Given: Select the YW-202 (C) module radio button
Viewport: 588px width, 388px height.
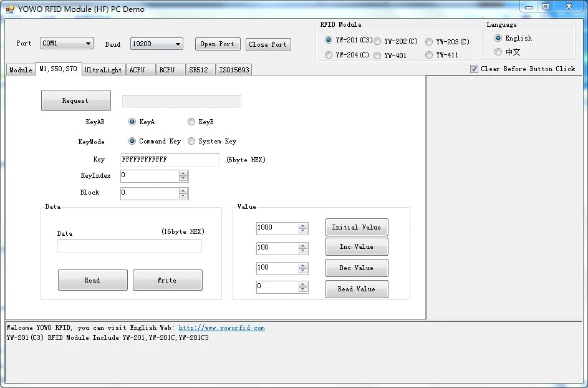Looking at the screenshot, I should (x=377, y=41).
